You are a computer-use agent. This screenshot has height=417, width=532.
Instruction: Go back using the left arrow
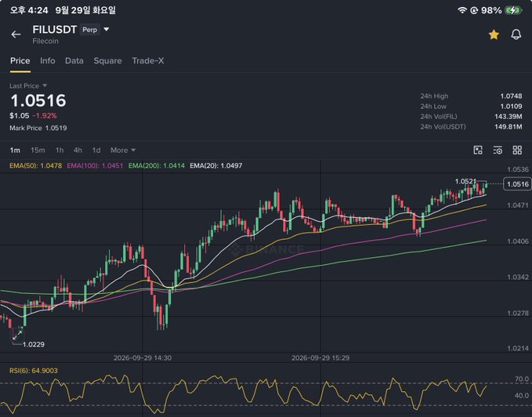click(x=16, y=34)
